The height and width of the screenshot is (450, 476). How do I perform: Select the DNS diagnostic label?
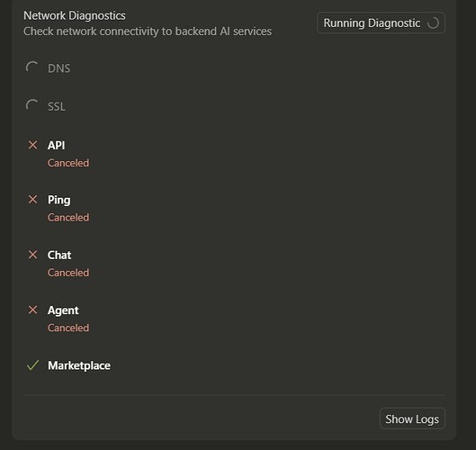tap(58, 68)
